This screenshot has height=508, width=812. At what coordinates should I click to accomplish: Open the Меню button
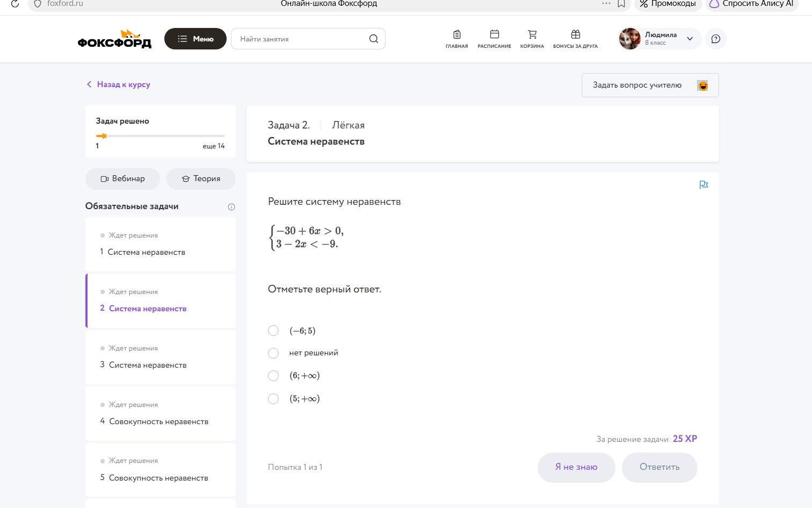[x=195, y=39]
